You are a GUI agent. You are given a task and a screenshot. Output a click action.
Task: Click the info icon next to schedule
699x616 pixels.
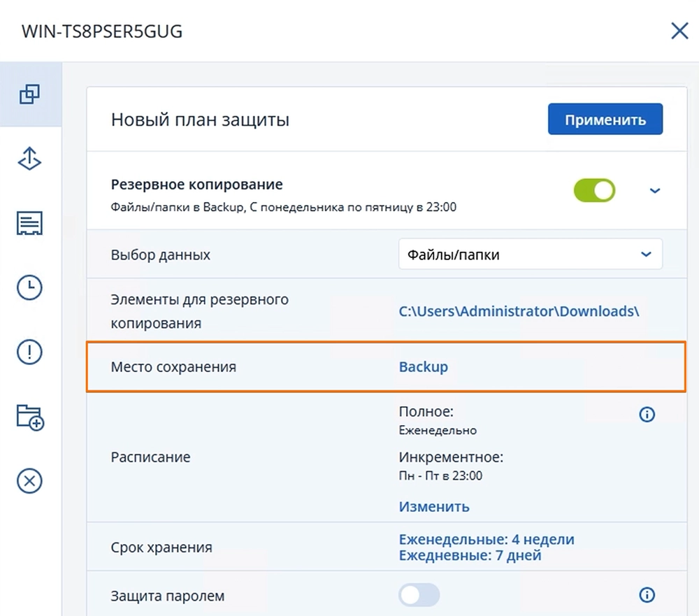click(x=647, y=415)
